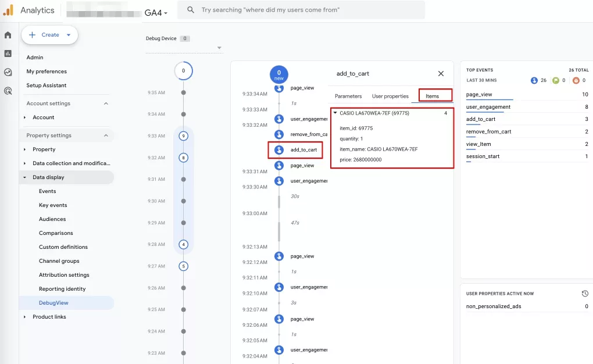Collapse the Data display tree item

24,177
